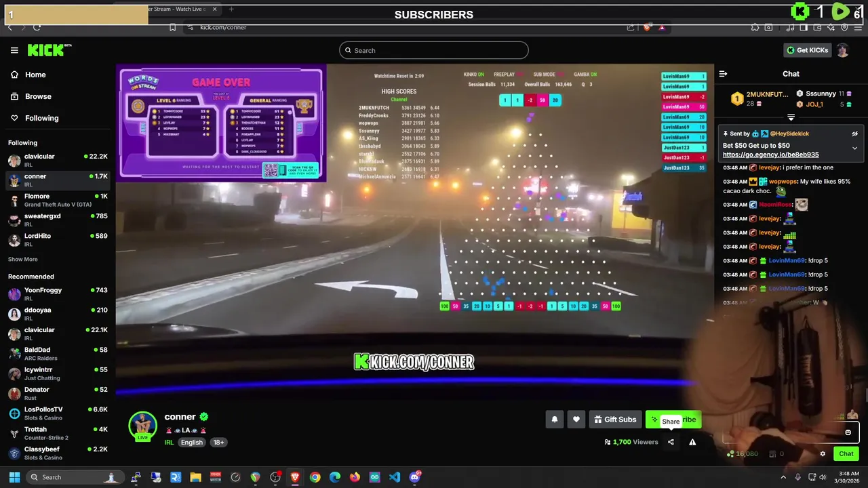The width and height of the screenshot is (868, 488).
Task: Open Classybeef recommended channel
Action: (x=58, y=453)
